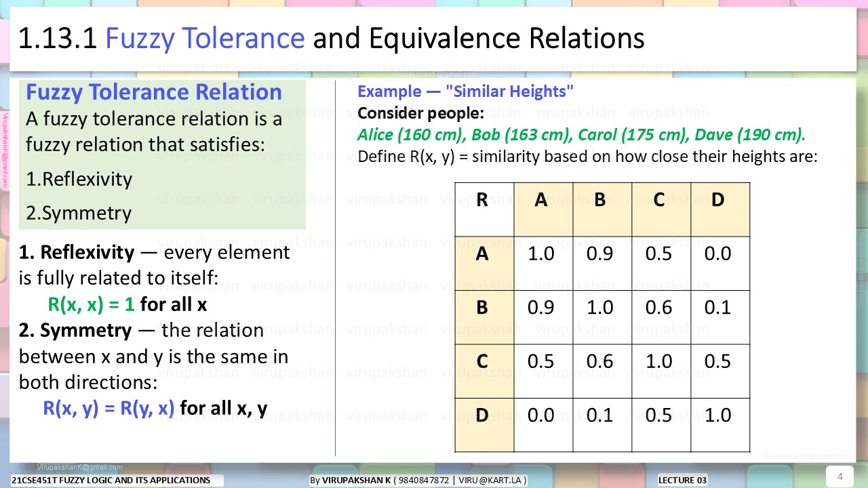Select row header 'A' in the table
The height and width of the screenshot is (488, 868).
point(484,263)
